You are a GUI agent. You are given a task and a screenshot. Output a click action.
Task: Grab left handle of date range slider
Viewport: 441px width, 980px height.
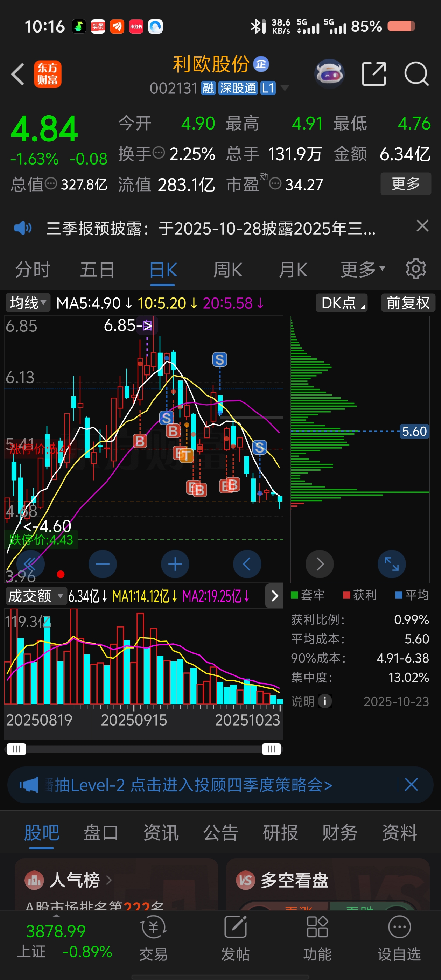coord(16,749)
